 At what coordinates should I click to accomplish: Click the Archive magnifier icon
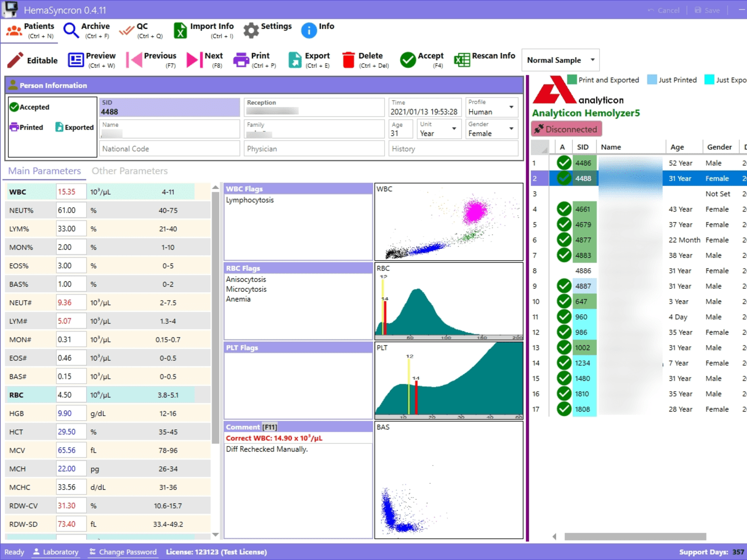pos(71,31)
